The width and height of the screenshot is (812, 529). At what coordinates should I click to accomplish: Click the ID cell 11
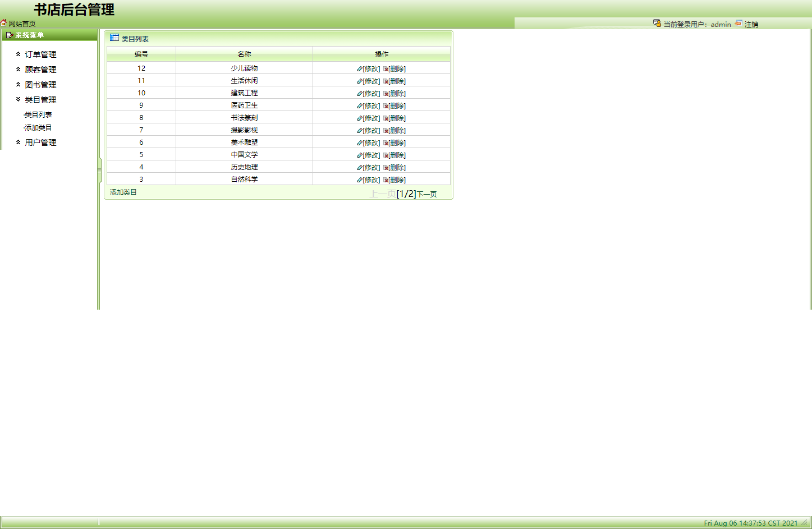[141, 81]
